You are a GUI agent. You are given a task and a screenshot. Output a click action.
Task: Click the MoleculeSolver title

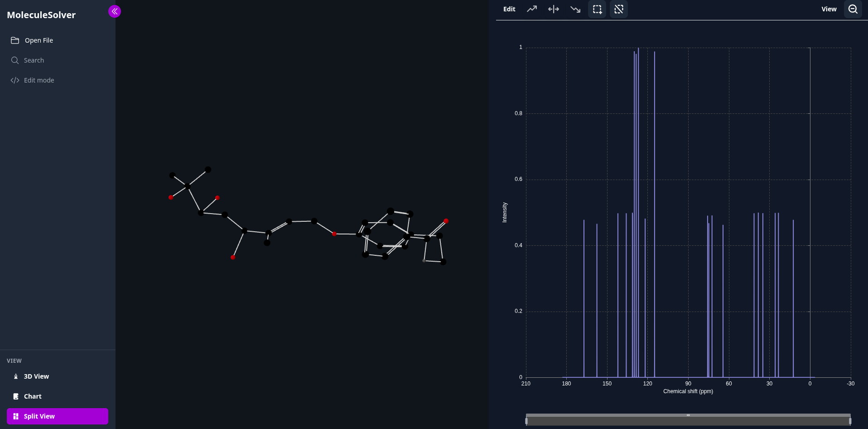click(41, 15)
